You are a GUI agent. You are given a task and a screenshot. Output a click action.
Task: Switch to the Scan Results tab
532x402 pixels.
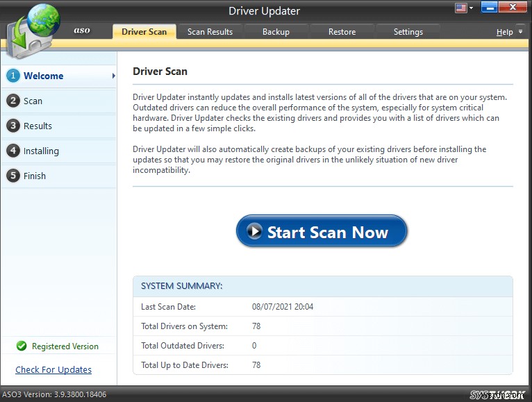click(x=210, y=31)
